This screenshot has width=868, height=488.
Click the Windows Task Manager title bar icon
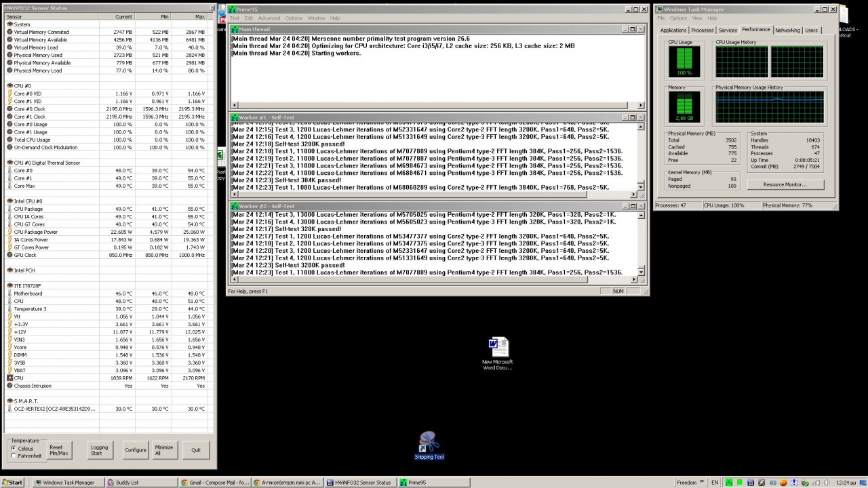coord(659,9)
